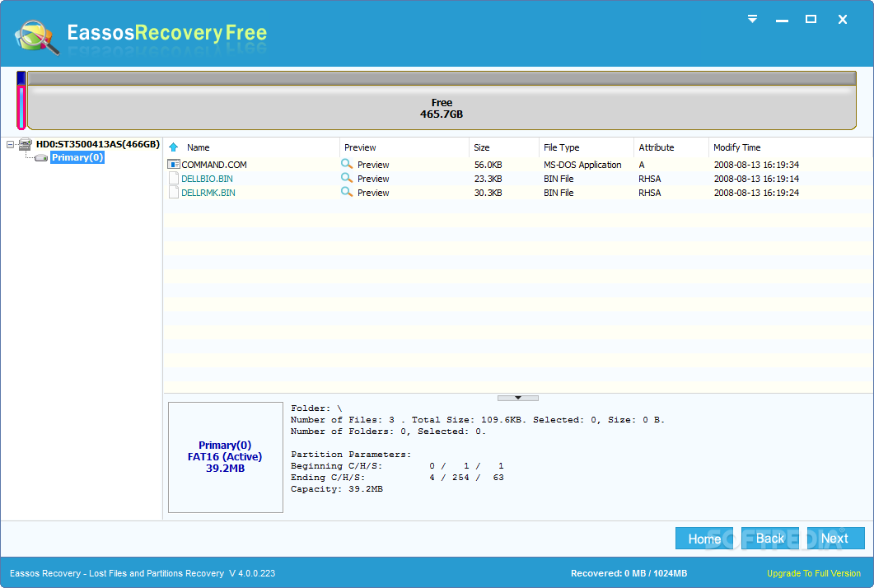
Task: Minimize the Eassos Recovery window
Action: point(782,20)
